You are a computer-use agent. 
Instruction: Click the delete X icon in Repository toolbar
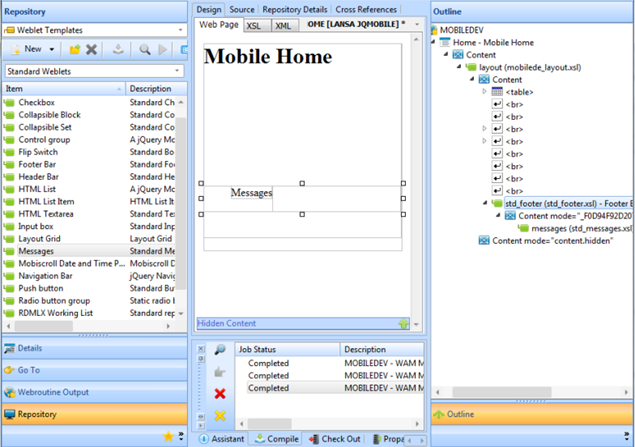[x=92, y=49]
